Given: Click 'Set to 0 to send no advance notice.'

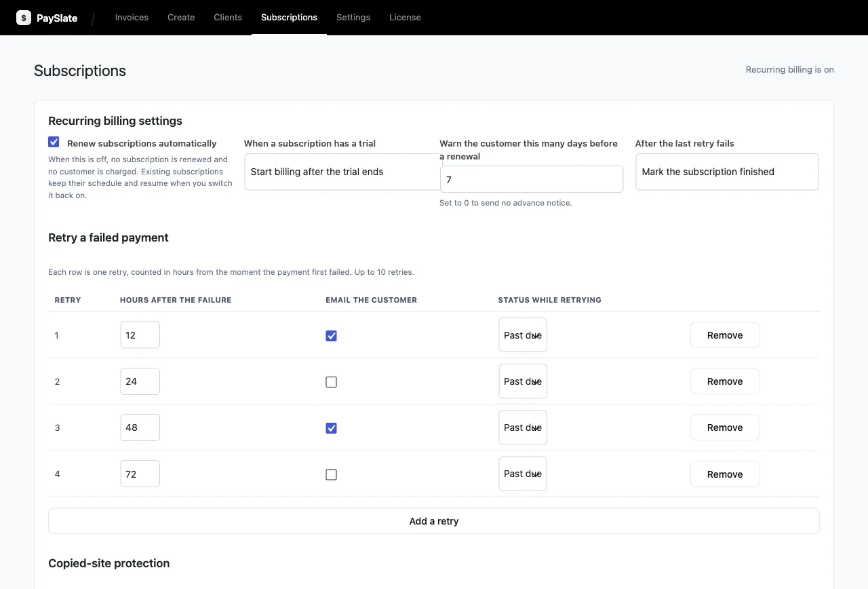Looking at the screenshot, I should coord(506,203).
